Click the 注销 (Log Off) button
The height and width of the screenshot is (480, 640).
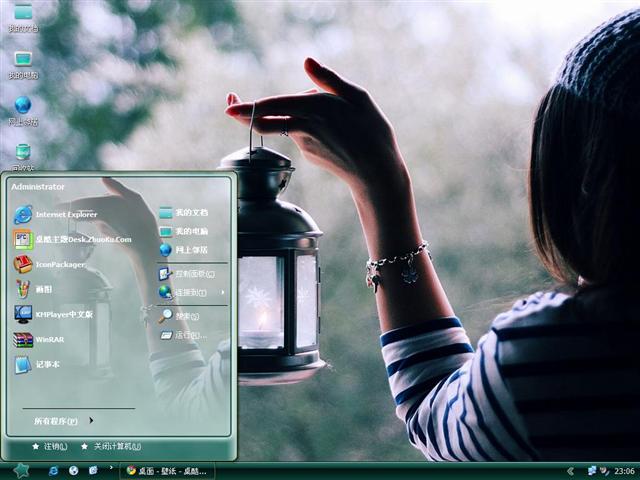48,446
